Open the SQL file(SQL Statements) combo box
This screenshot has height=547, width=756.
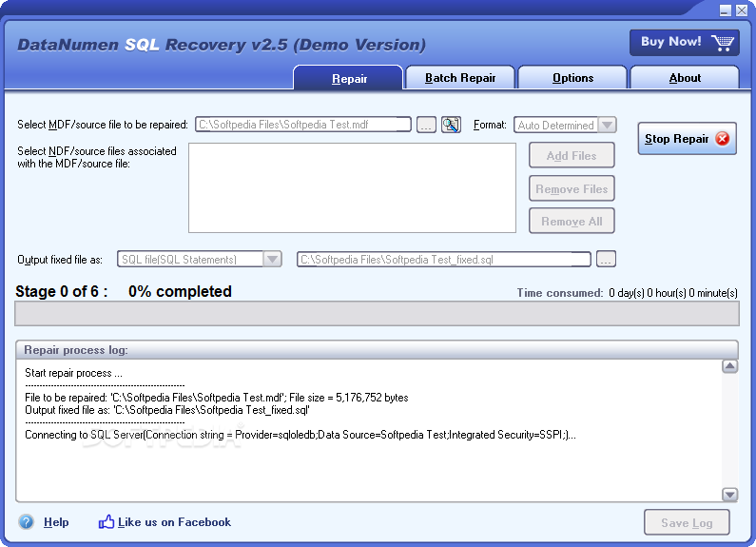200,260
